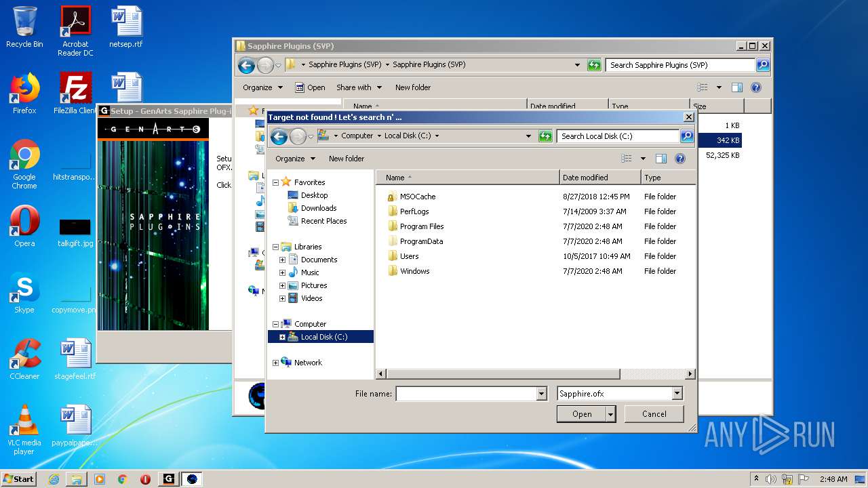This screenshot has height=488, width=868.
Task: Click Share with in Sapphire Plugins window
Action: [359, 87]
